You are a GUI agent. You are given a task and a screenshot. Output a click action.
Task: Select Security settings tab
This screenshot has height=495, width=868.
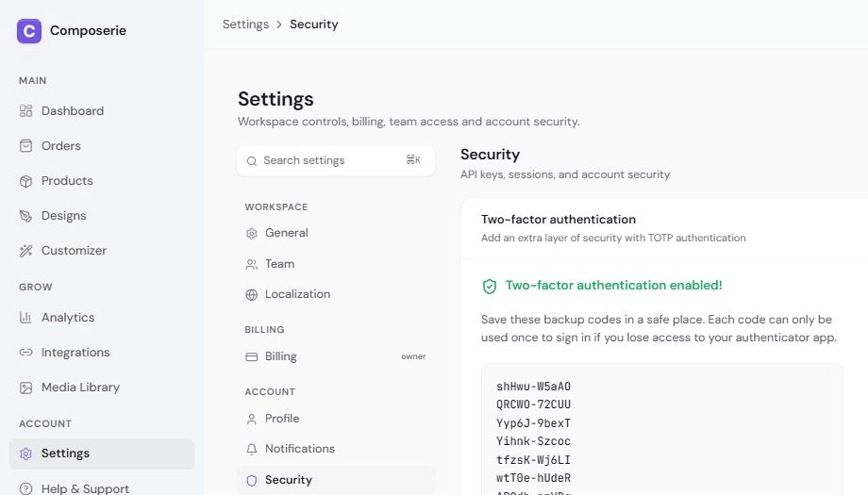pyautogui.click(x=336, y=480)
